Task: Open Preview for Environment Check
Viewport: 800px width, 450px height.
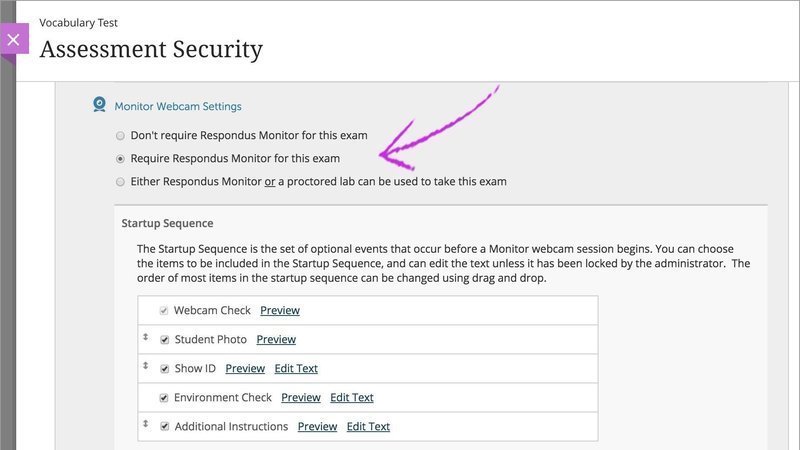Action: tap(301, 397)
